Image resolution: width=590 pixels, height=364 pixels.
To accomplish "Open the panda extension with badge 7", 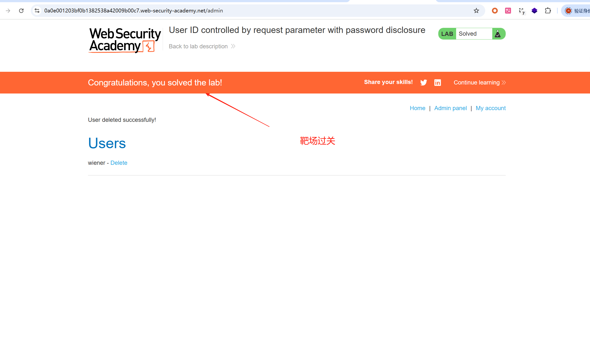I will point(521,11).
